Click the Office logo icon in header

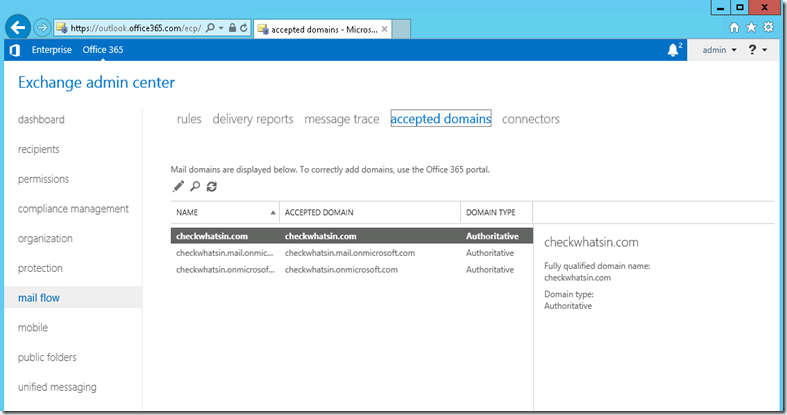pyautogui.click(x=15, y=50)
